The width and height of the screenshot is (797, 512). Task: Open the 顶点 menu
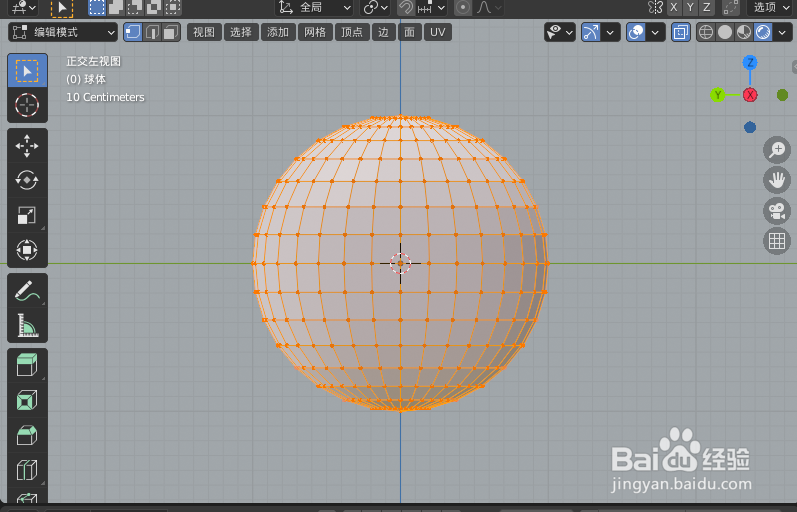click(x=352, y=33)
